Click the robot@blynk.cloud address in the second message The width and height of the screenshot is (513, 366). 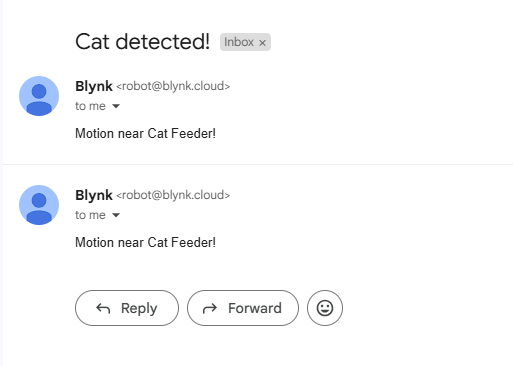[x=173, y=195]
